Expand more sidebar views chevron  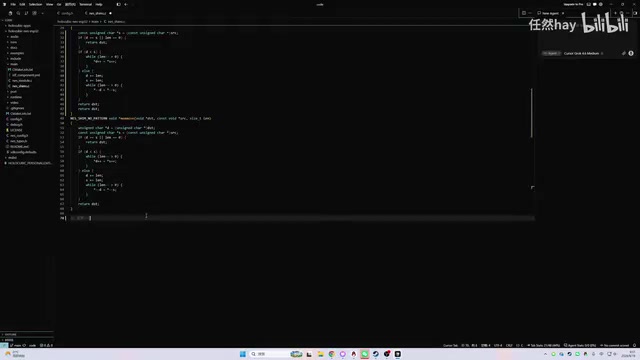(42, 13)
